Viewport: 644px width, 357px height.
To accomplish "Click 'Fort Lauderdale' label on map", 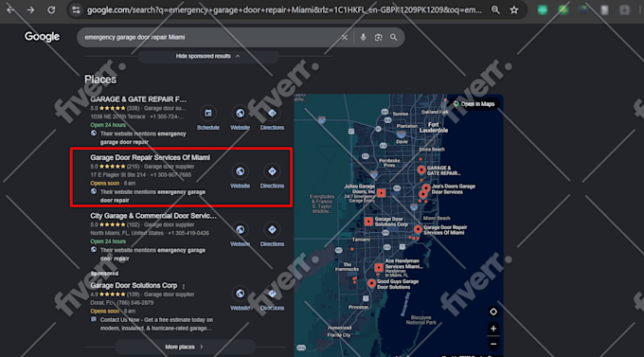I will click(x=434, y=127).
